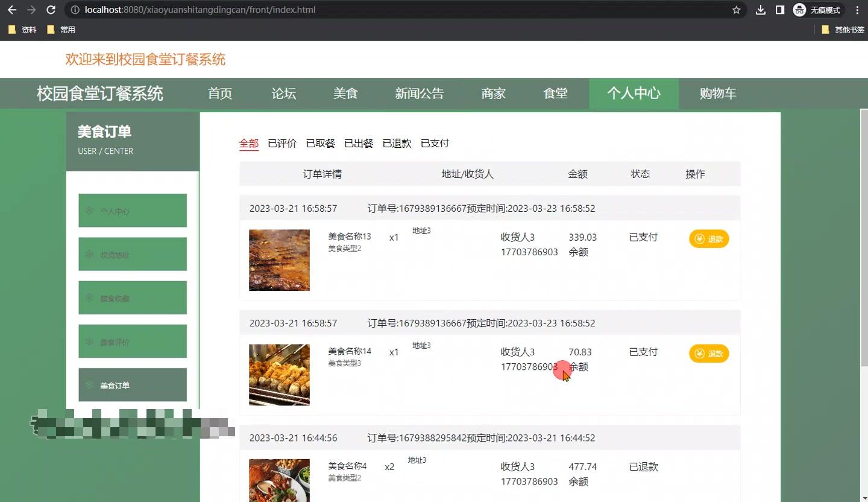Click amount 477.74 in the third order
Image resolution: width=868 pixels, height=502 pixels.
click(583, 466)
